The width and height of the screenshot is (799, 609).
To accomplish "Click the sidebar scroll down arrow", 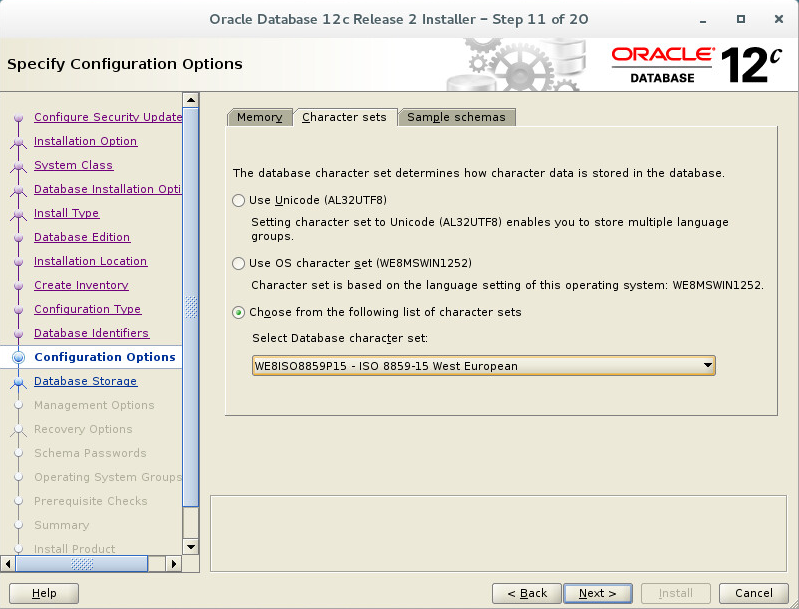I will pyautogui.click(x=191, y=547).
